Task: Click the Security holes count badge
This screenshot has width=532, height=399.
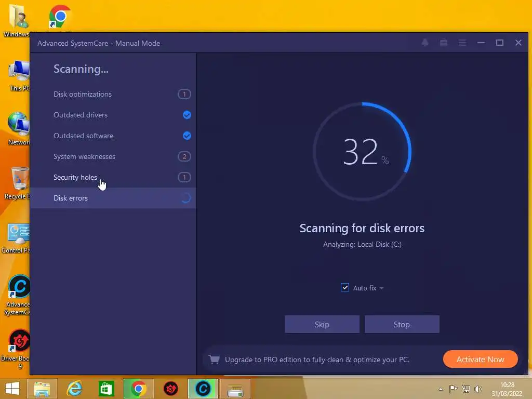Action: pos(184,177)
